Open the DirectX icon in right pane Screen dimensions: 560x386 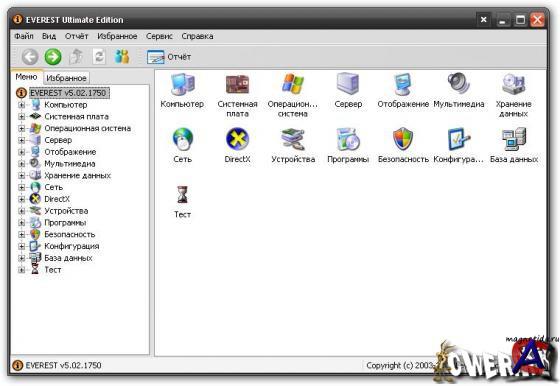(x=237, y=139)
